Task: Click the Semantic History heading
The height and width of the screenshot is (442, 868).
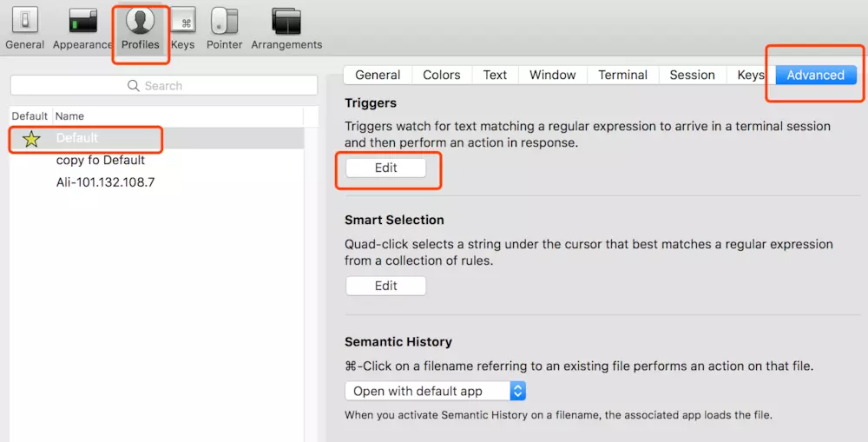Action: pyautogui.click(x=398, y=342)
